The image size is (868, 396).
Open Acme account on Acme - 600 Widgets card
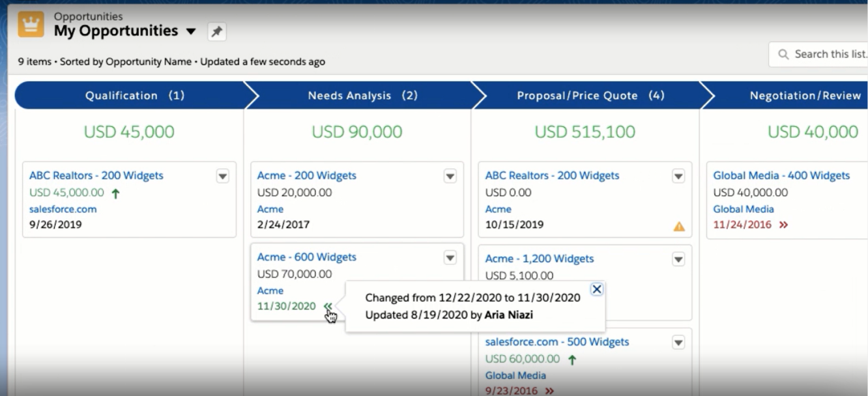270,290
